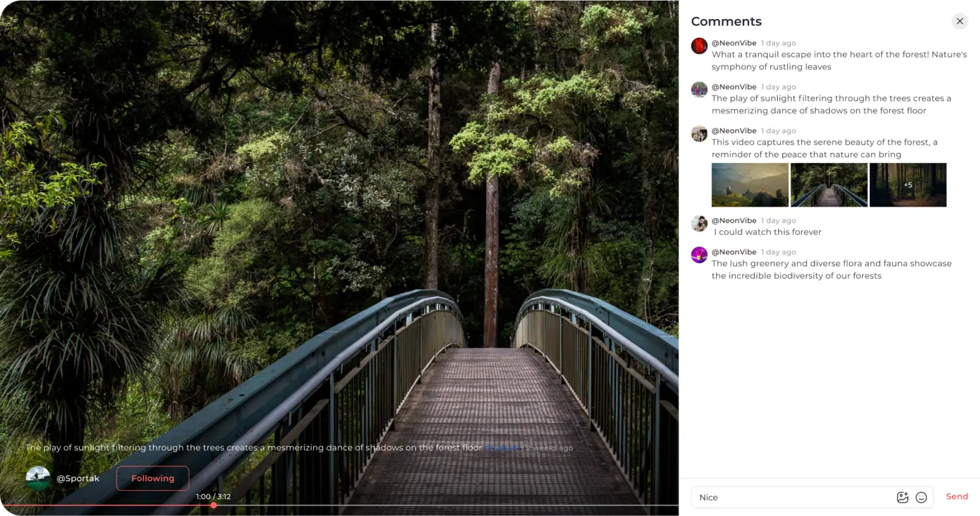Click the purple avatar of the last comment

click(699, 255)
